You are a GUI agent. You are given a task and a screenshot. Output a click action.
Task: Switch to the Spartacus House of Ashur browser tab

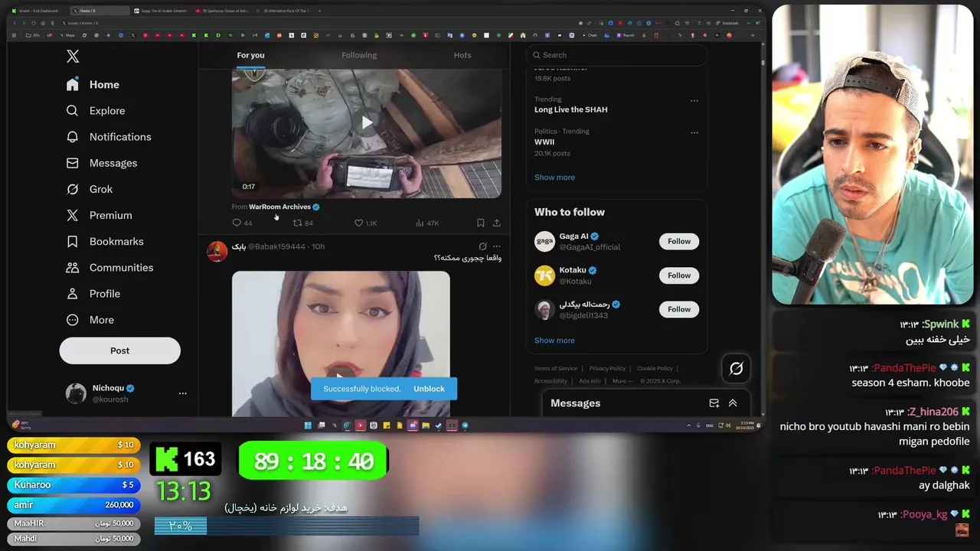coord(222,11)
